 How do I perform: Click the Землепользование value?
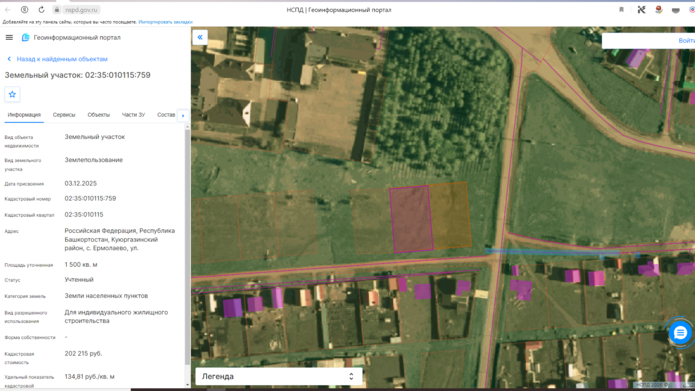tap(94, 160)
